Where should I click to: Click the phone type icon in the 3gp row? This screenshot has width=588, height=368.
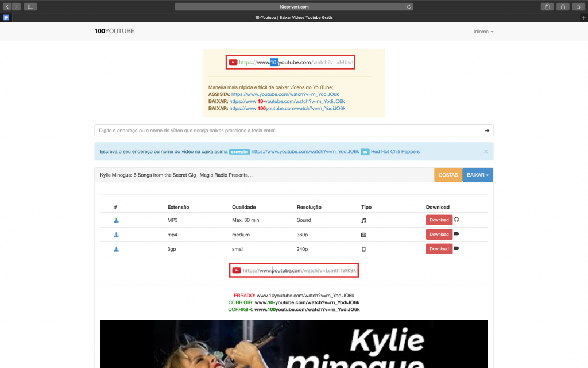(363, 250)
